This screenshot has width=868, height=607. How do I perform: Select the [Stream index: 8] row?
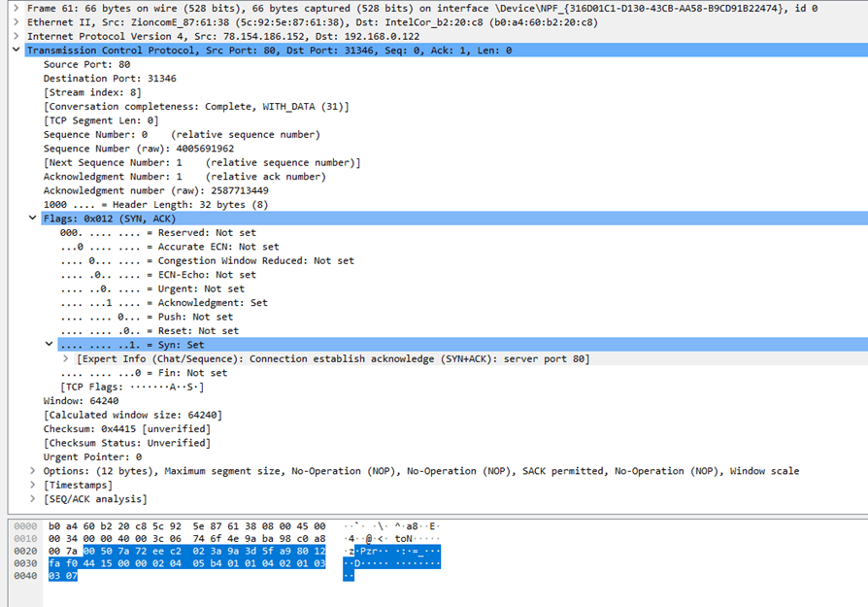(92, 92)
